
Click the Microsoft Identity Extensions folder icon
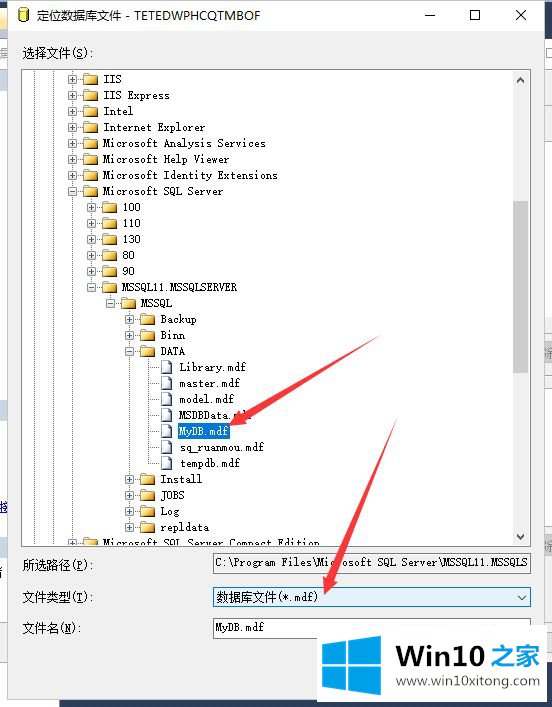[91, 175]
